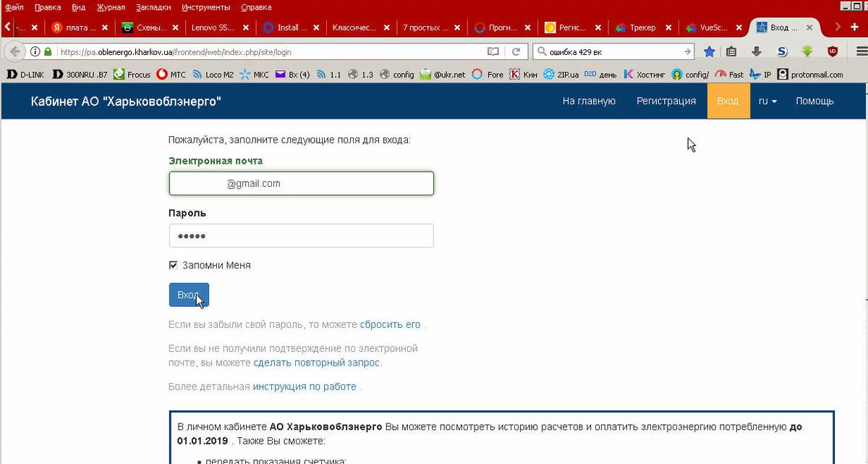Click the Пароль field
The width and height of the screenshot is (868, 464).
[x=302, y=235]
